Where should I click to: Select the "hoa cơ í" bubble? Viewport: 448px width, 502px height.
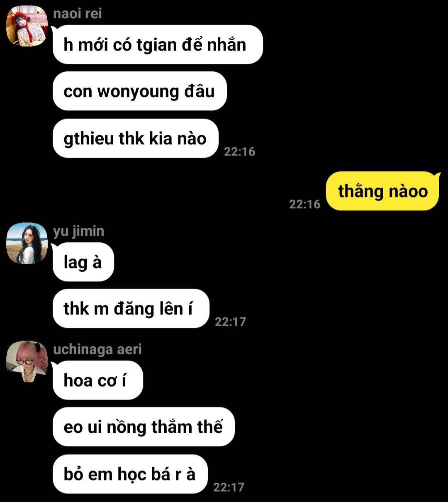coord(98,380)
